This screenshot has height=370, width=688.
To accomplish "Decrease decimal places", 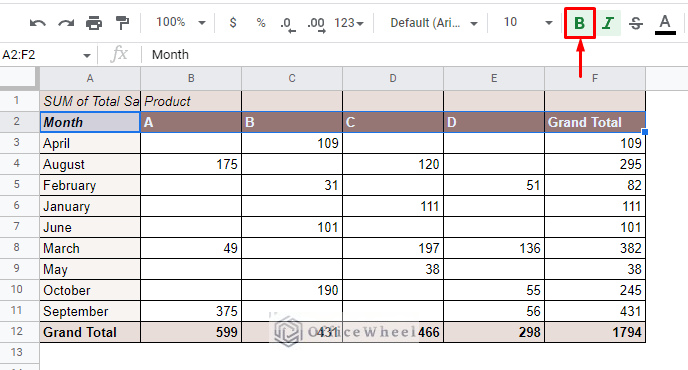I will click(x=288, y=23).
